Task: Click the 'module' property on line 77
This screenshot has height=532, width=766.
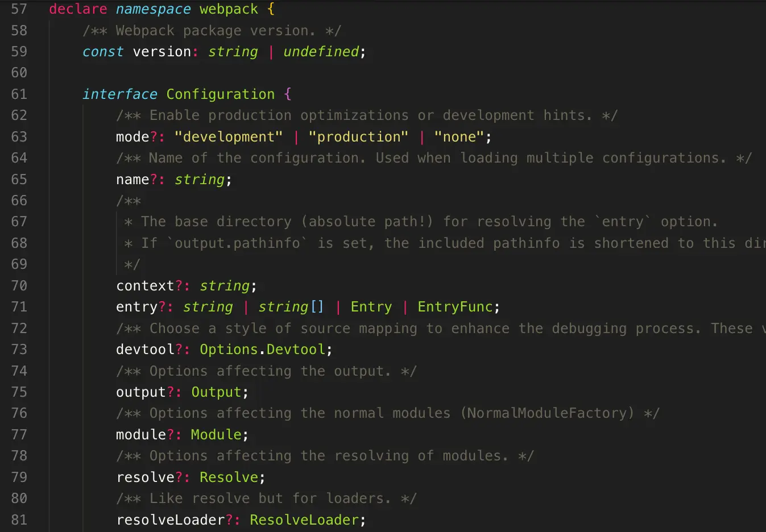Action: pyautogui.click(x=141, y=435)
